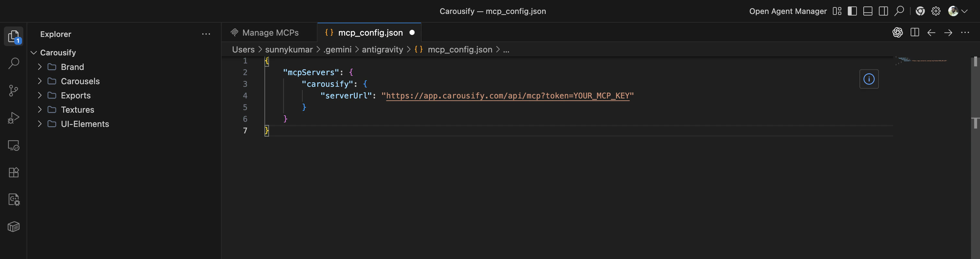
Task: Open the Extensions view
Action: pos(14,172)
